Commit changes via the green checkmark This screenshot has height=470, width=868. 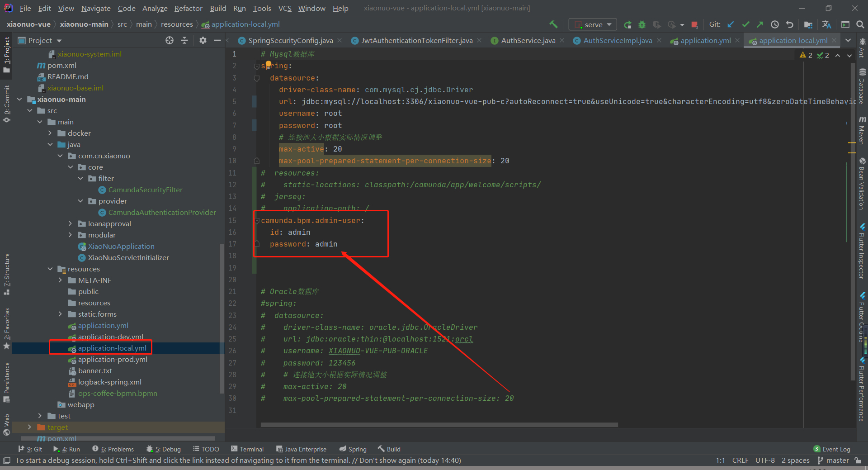coord(746,24)
